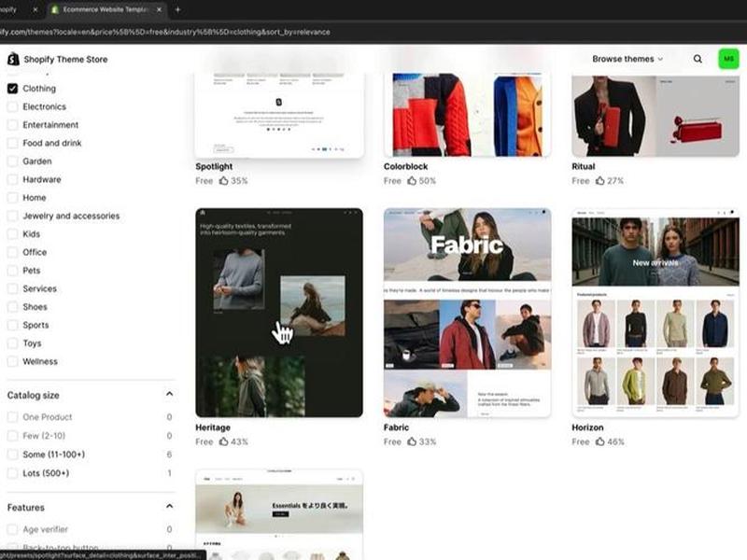The height and width of the screenshot is (560, 747).
Task: Open the Spotlight theme title link
Action: pyautogui.click(x=214, y=167)
